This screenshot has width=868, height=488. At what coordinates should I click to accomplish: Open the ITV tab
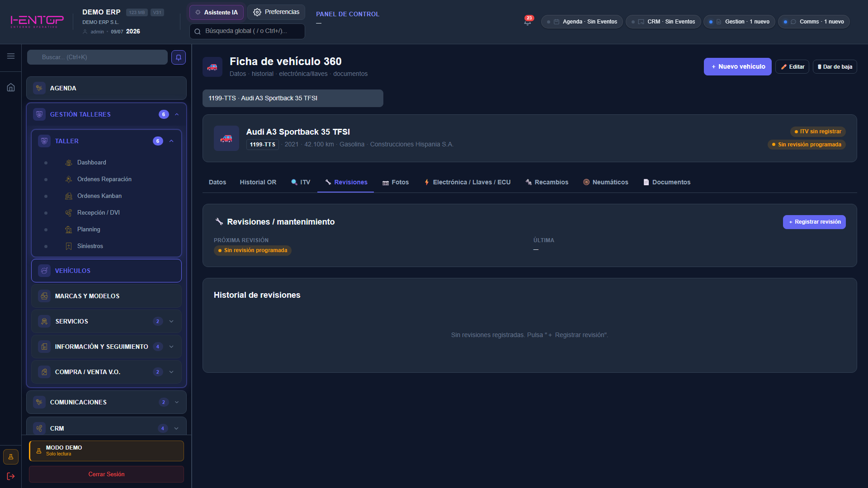coord(301,182)
